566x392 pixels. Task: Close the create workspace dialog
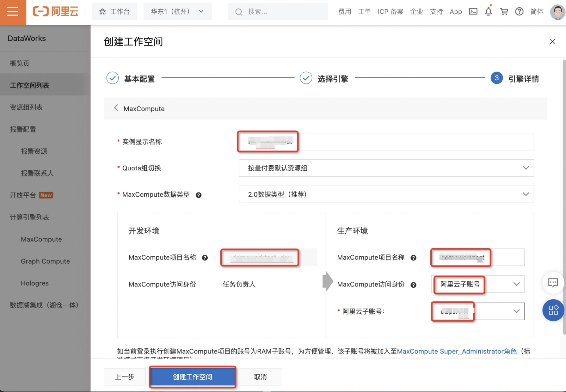[552, 42]
